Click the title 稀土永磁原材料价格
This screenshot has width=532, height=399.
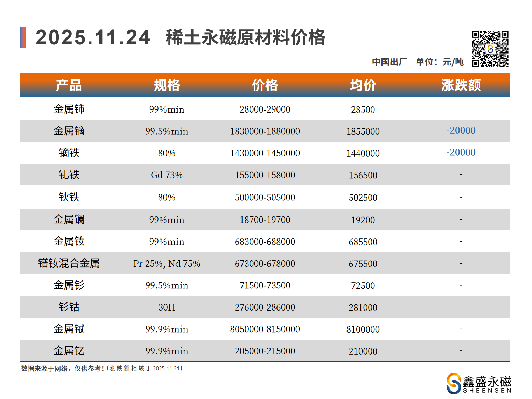245,37
